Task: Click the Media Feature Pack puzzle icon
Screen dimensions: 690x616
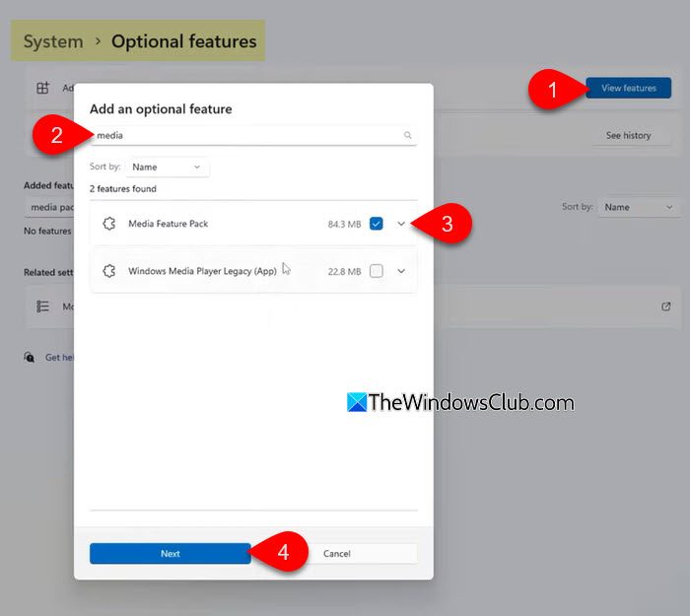Action: pyautogui.click(x=109, y=224)
